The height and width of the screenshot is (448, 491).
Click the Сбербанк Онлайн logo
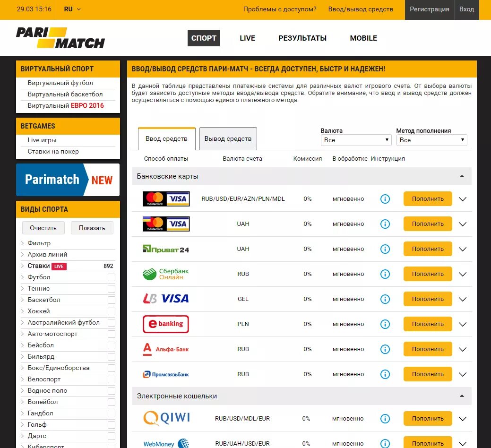coord(166,274)
